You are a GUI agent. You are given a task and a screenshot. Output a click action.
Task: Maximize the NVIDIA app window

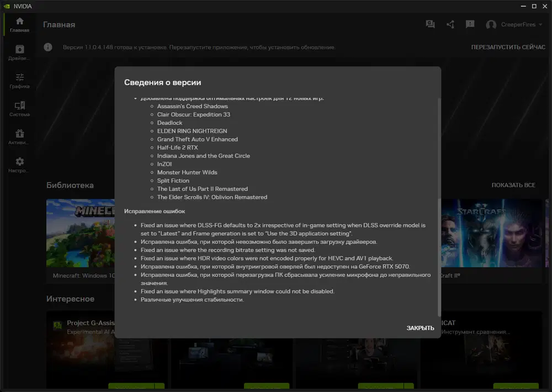[534, 6]
